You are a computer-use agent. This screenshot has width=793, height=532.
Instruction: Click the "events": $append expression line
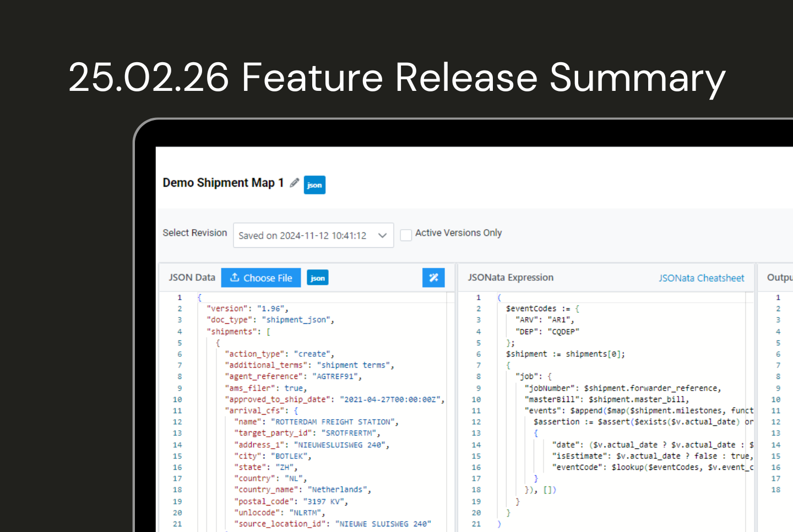pyautogui.click(x=639, y=411)
